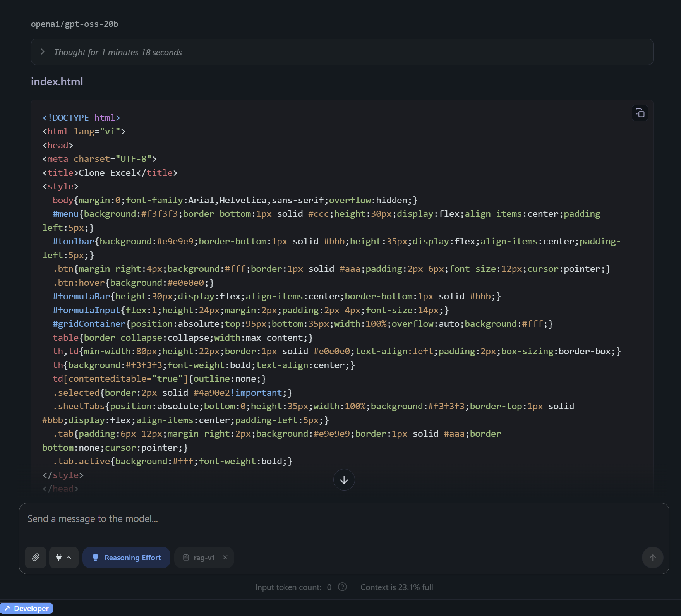The height and width of the screenshot is (616, 681).
Task: Focus the 'Send a message to the model' field
Action: 344,519
